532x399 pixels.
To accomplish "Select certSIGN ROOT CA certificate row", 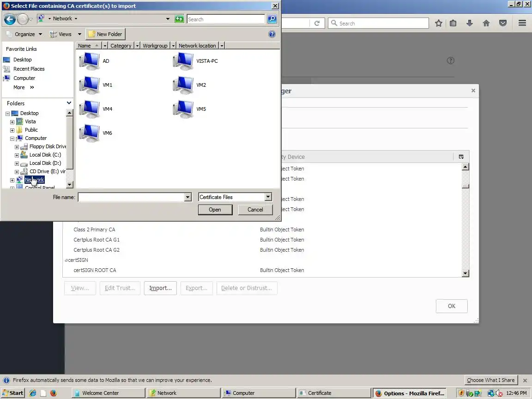I will (262, 271).
